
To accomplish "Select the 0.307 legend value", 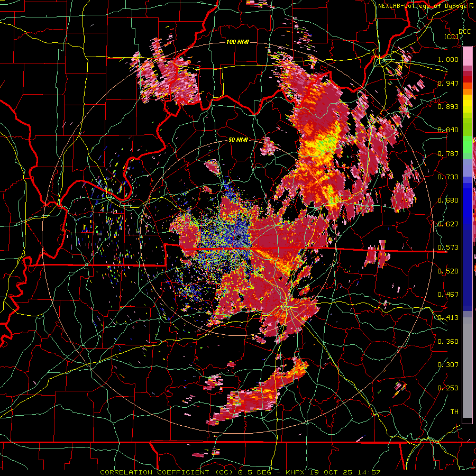I will (x=448, y=364).
